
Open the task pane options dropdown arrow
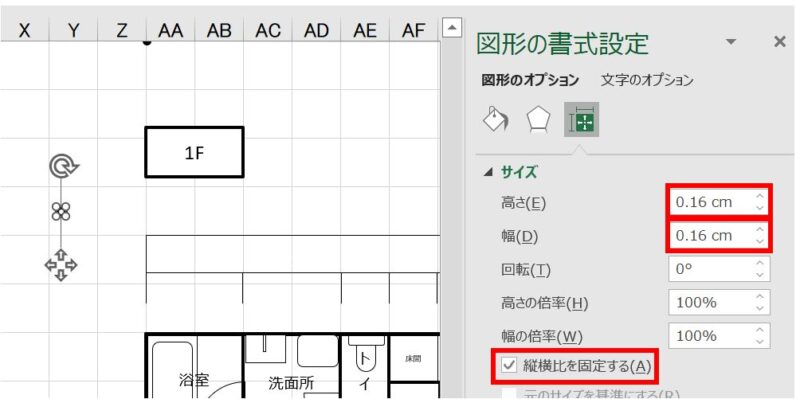click(x=732, y=42)
